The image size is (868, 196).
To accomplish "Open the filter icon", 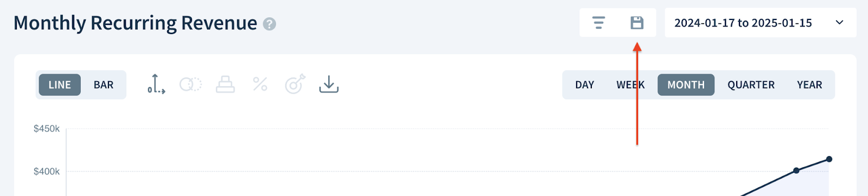I will tap(598, 23).
